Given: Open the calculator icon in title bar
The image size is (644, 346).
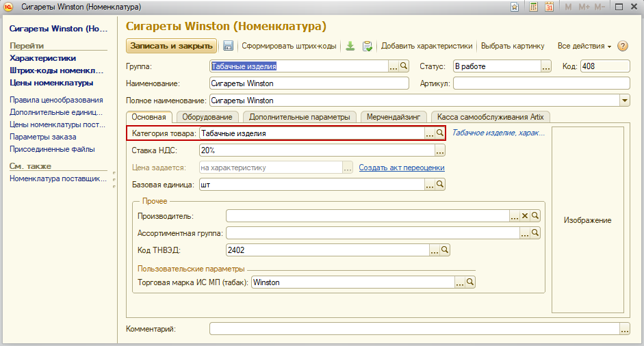Looking at the screenshot, I should click(533, 7).
